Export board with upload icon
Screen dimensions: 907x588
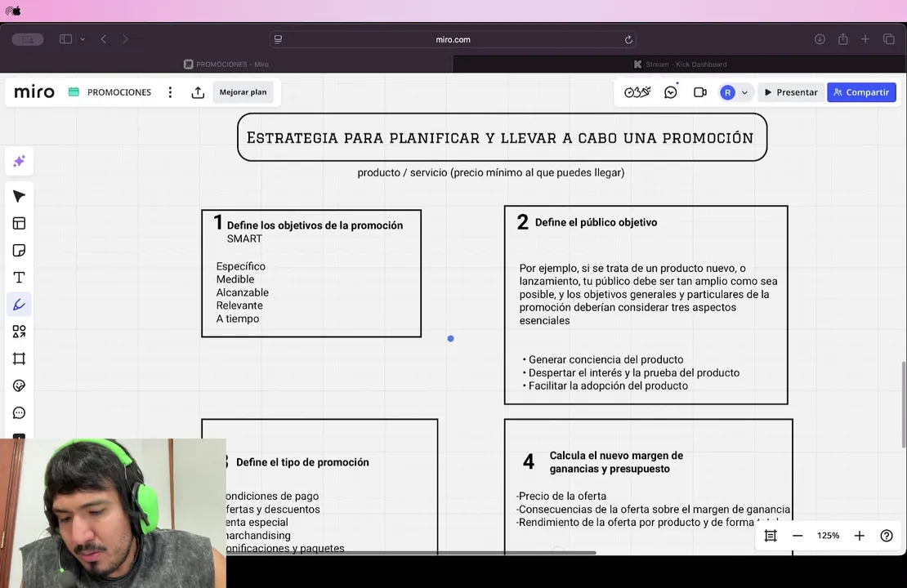click(198, 92)
